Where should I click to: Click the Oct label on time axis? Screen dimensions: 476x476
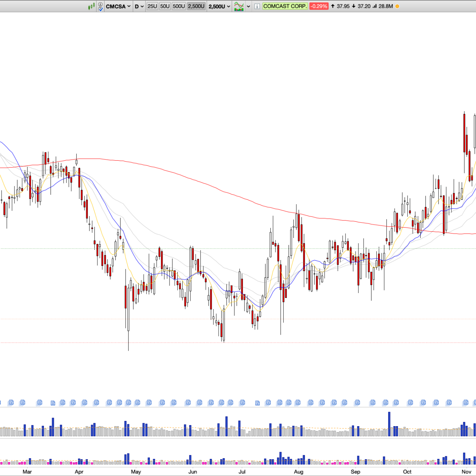point(407,472)
